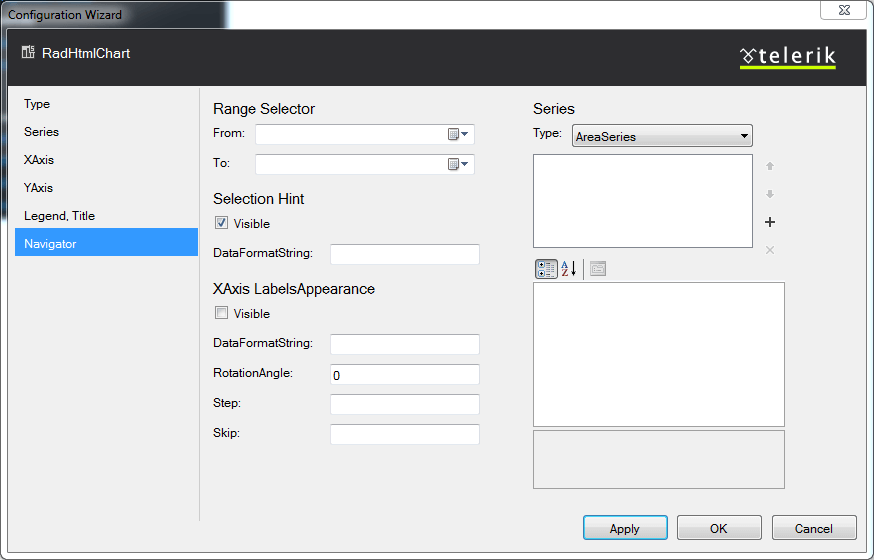This screenshot has width=874, height=560.
Task: Select the Navigator page
Action: [106, 242]
